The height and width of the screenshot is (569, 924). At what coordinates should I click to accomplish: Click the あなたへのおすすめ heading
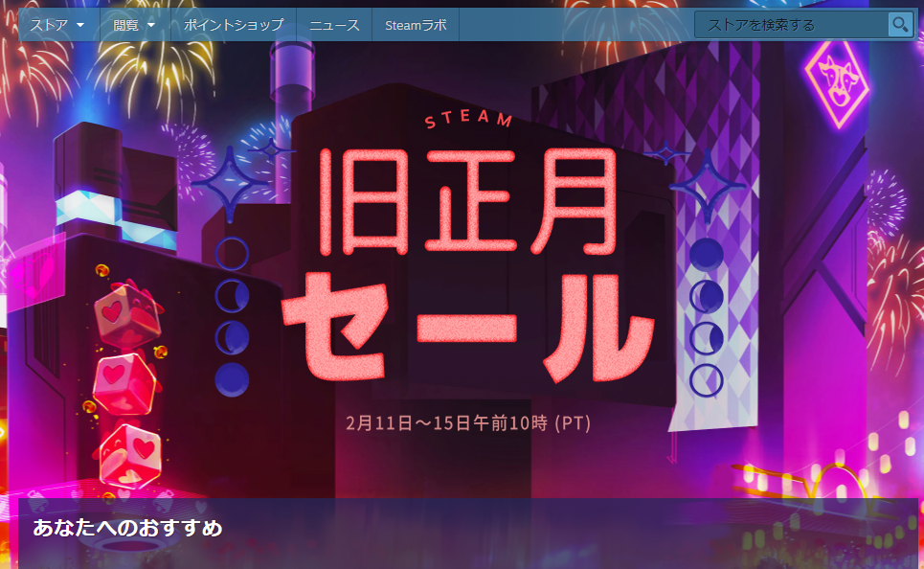[x=128, y=527]
